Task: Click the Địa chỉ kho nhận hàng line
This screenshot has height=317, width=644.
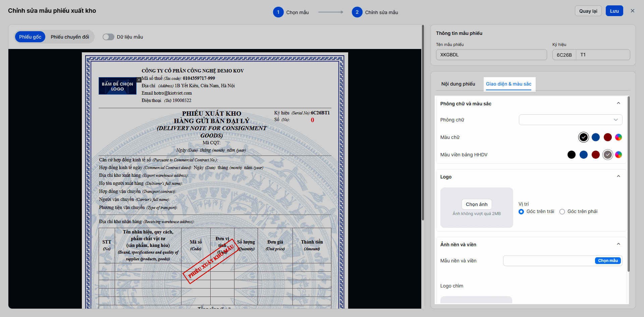Action: point(147,222)
